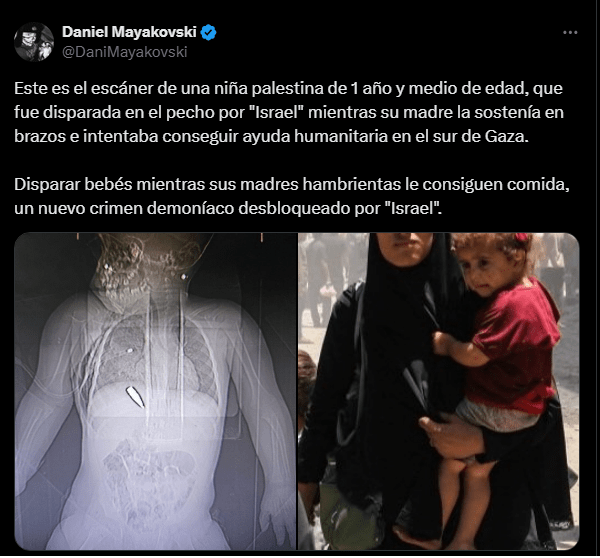Visit the @DaniMayakovski handle link
Viewport: 600px width, 558px height.
(124, 52)
